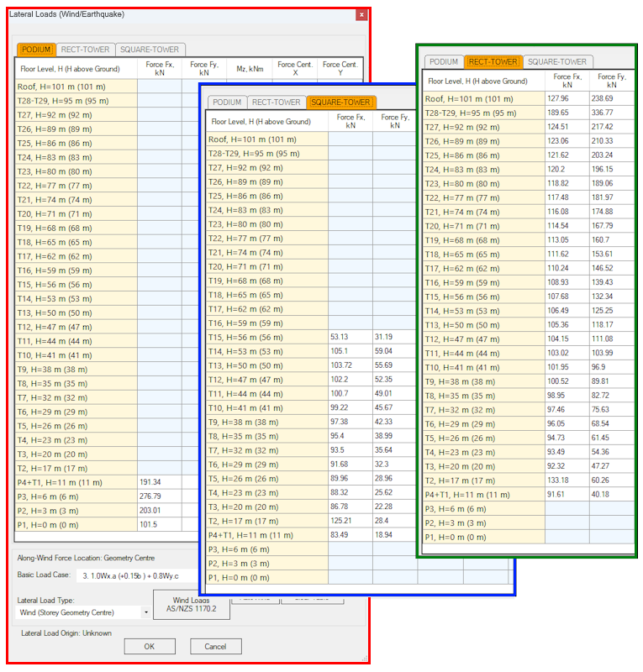Select Force Fx cell 191.34 for P4+T1
The image size is (643, 672).
(x=160, y=482)
